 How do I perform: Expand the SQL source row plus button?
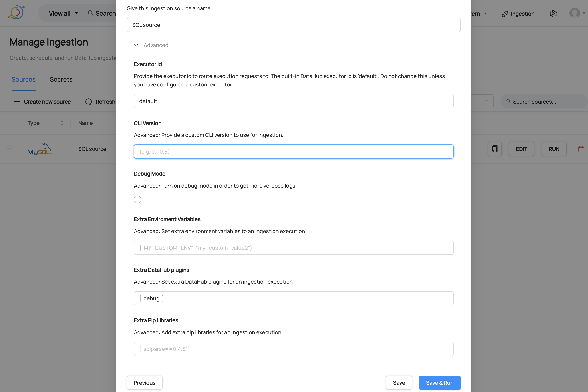tap(10, 149)
